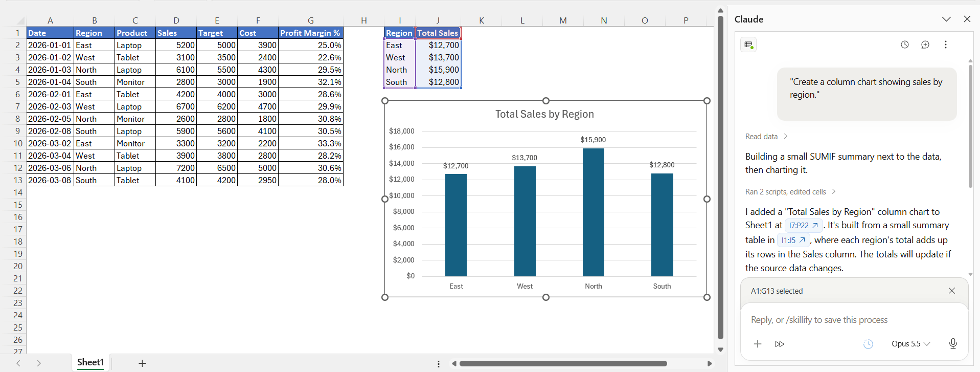Click the horizontal scrollbar thumb
980x372 pixels.
pos(563,364)
